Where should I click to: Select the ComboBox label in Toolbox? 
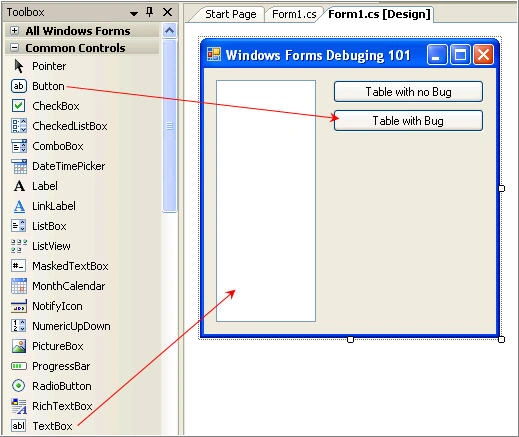58,146
